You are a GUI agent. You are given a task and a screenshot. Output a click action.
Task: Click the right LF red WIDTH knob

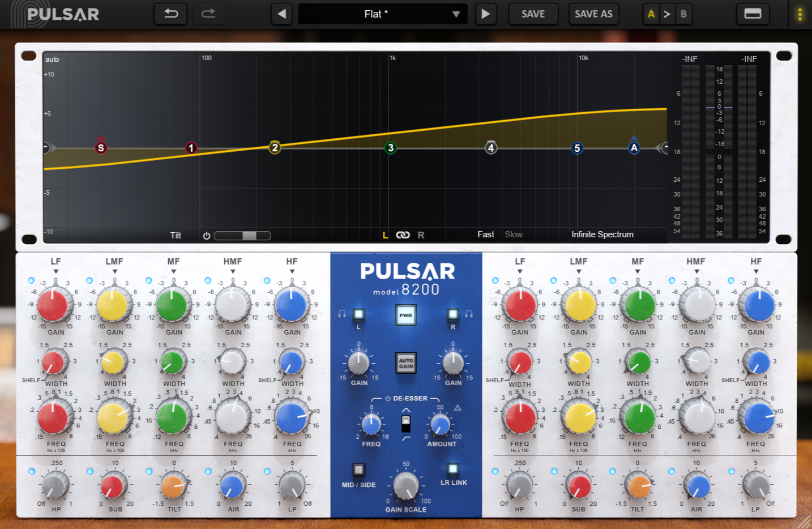(x=520, y=363)
